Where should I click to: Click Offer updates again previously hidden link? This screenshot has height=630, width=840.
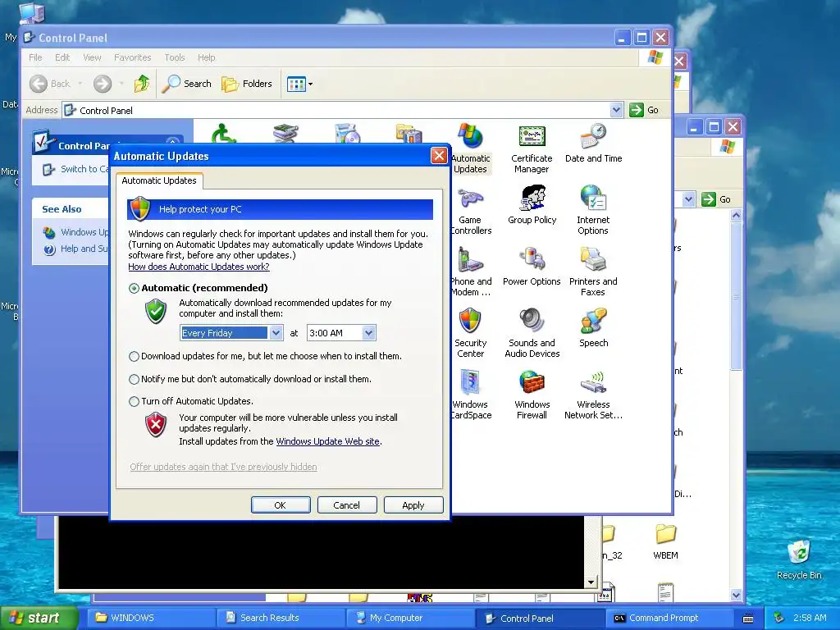pos(223,467)
